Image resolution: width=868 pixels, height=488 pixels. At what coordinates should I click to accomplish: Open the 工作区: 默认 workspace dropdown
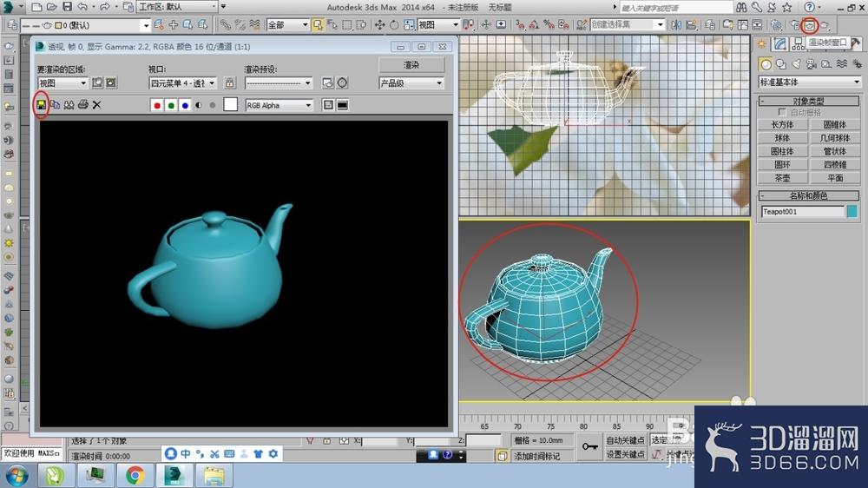pos(177,7)
